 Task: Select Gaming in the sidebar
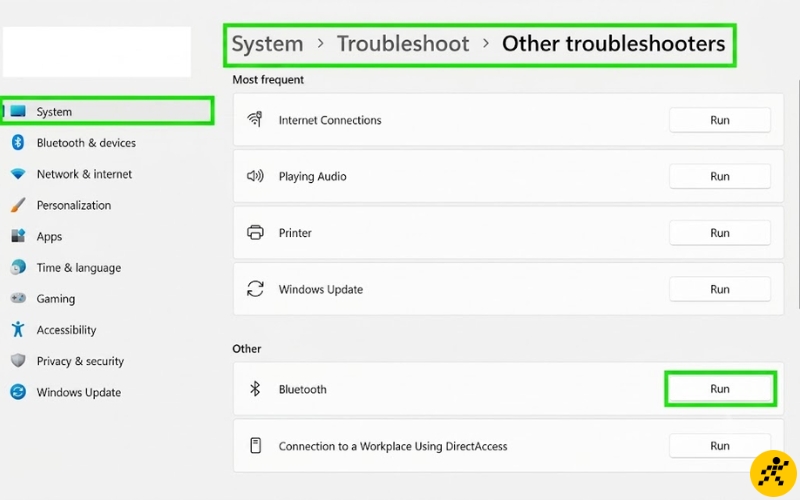pos(55,299)
